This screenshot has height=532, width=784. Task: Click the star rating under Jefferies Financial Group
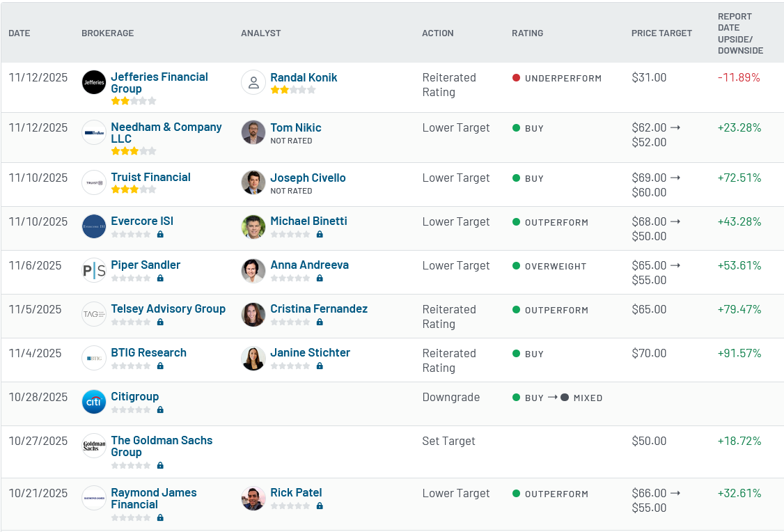point(134,101)
